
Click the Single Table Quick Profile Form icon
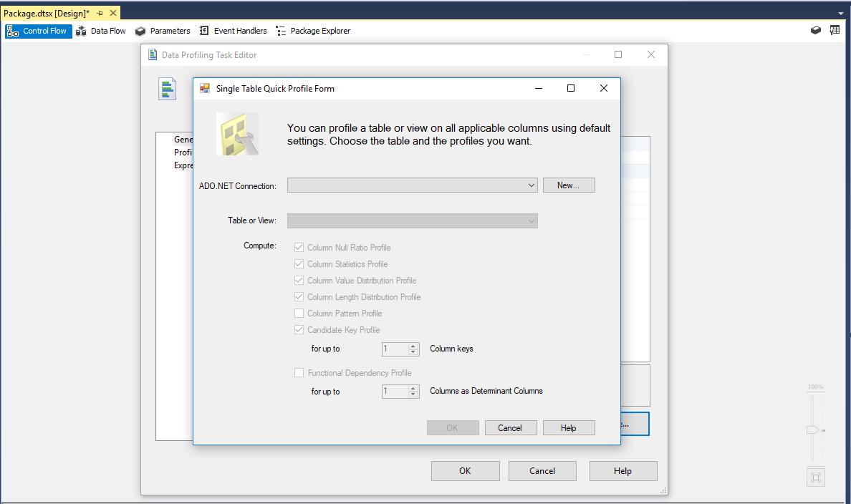pos(205,89)
